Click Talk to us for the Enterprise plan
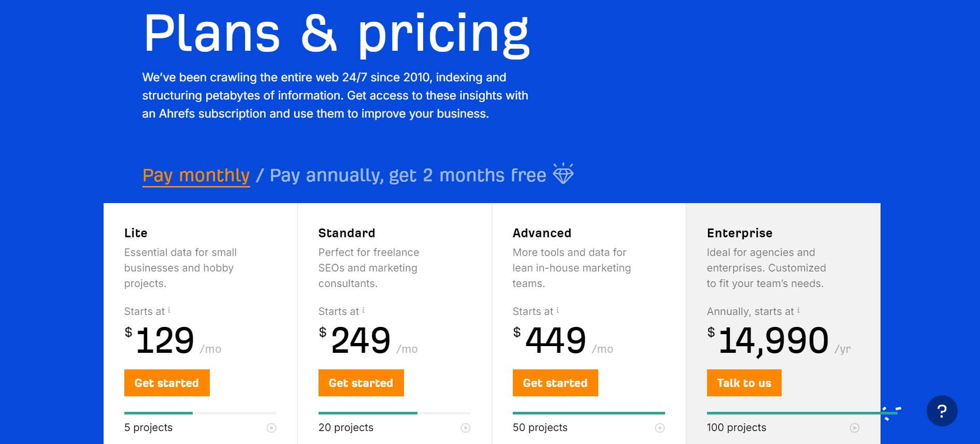The width and height of the screenshot is (980, 444). coord(744,383)
